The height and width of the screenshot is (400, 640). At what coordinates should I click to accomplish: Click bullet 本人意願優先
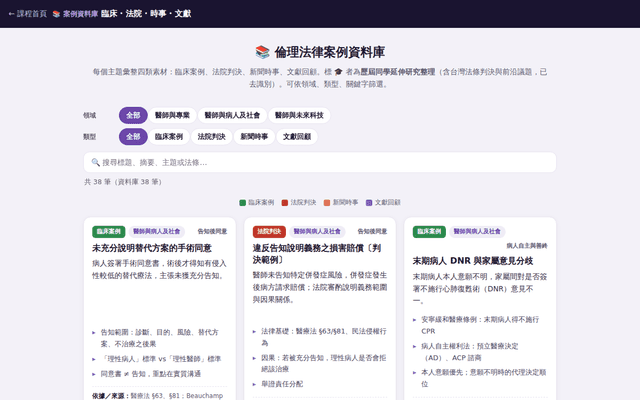(x=483, y=378)
